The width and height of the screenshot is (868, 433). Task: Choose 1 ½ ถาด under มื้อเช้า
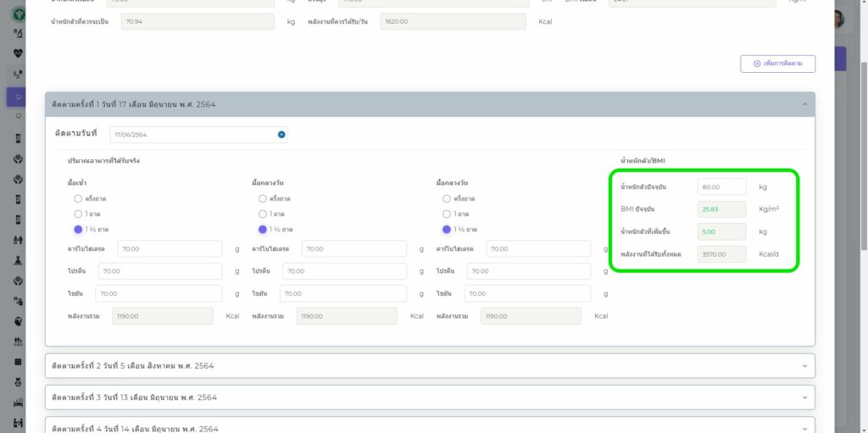tap(78, 229)
